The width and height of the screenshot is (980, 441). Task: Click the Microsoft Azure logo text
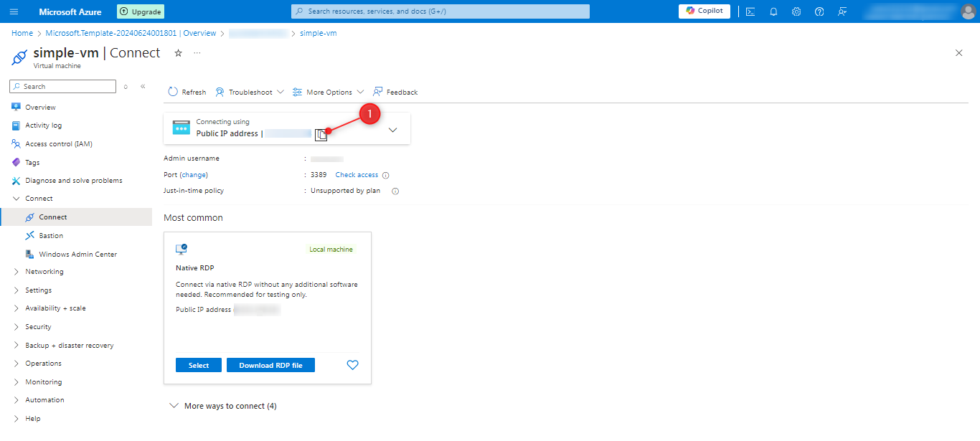[x=70, y=11]
